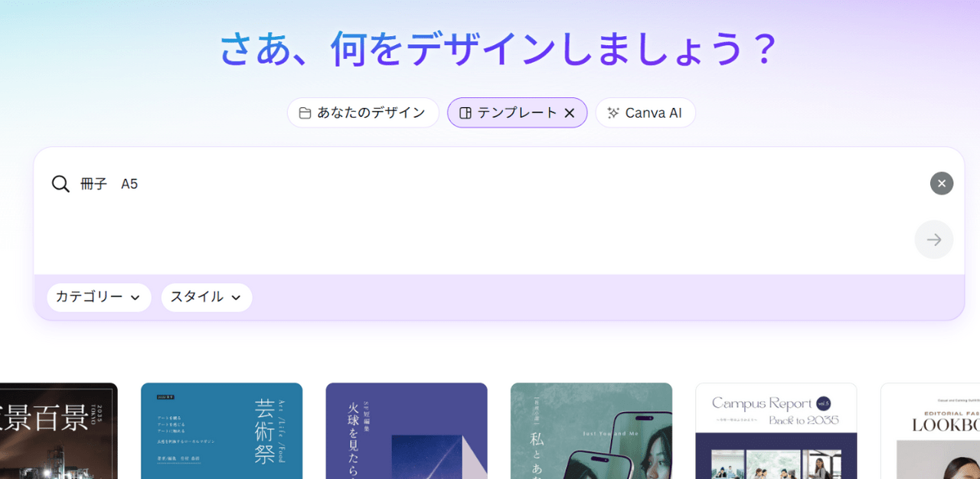Image resolution: width=980 pixels, height=479 pixels.
Task: Click the カテゴリー chevron icon
Action: pos(136,298)
